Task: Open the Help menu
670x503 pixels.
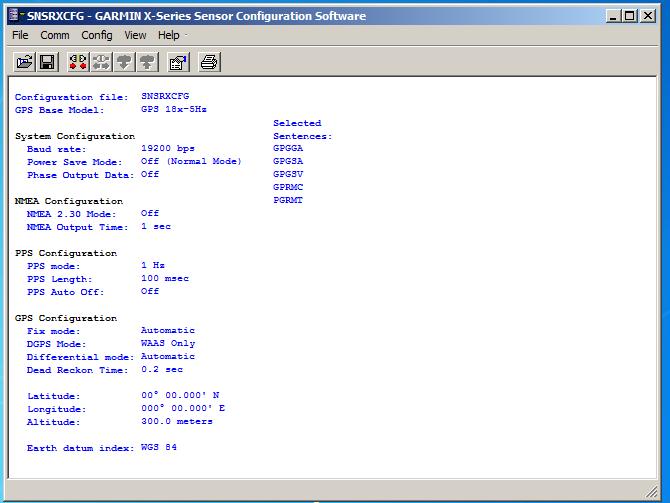Action: [x=168, y=35]
